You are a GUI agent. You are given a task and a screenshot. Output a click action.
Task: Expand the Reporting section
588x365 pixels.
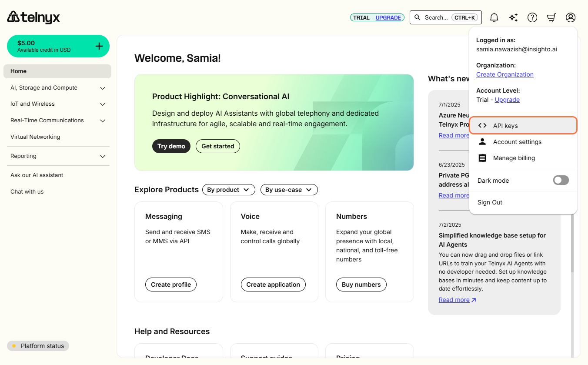click(103, 157)
